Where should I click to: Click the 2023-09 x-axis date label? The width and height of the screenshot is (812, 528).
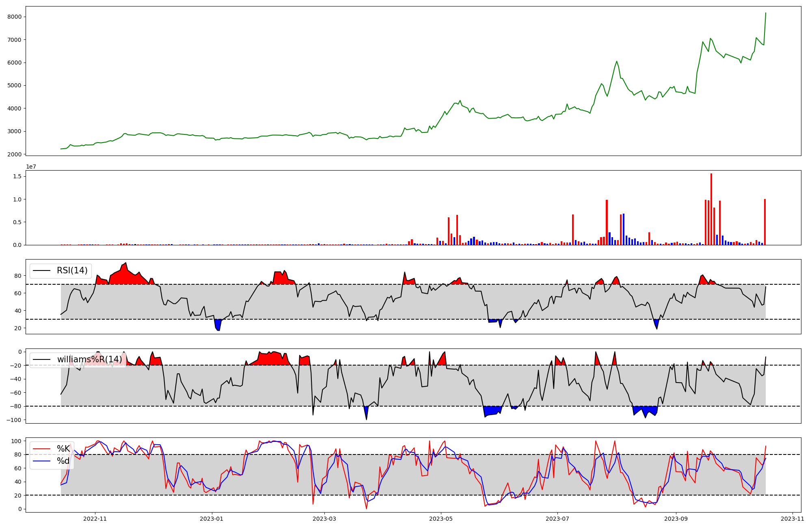[x=676, y=519]
